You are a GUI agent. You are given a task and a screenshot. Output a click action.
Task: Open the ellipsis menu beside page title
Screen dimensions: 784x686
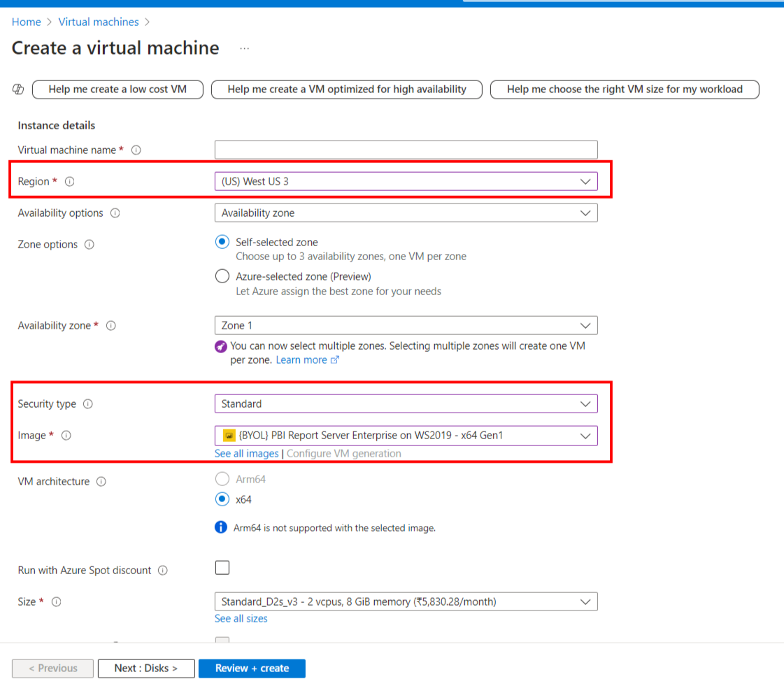click(x=244, y=48)
